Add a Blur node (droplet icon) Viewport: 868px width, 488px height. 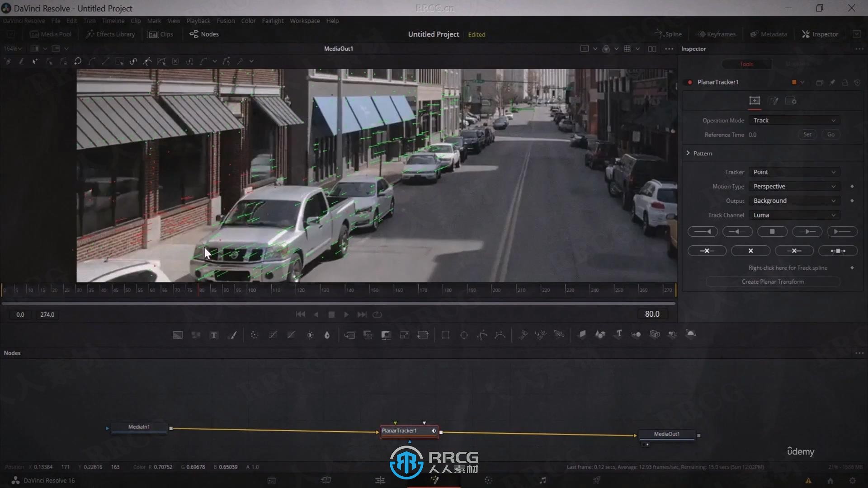pyautogui.click(x=327, y=335)
